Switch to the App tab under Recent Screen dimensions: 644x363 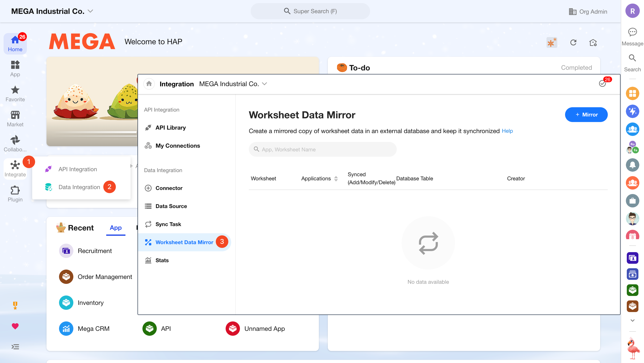[116, 228]
